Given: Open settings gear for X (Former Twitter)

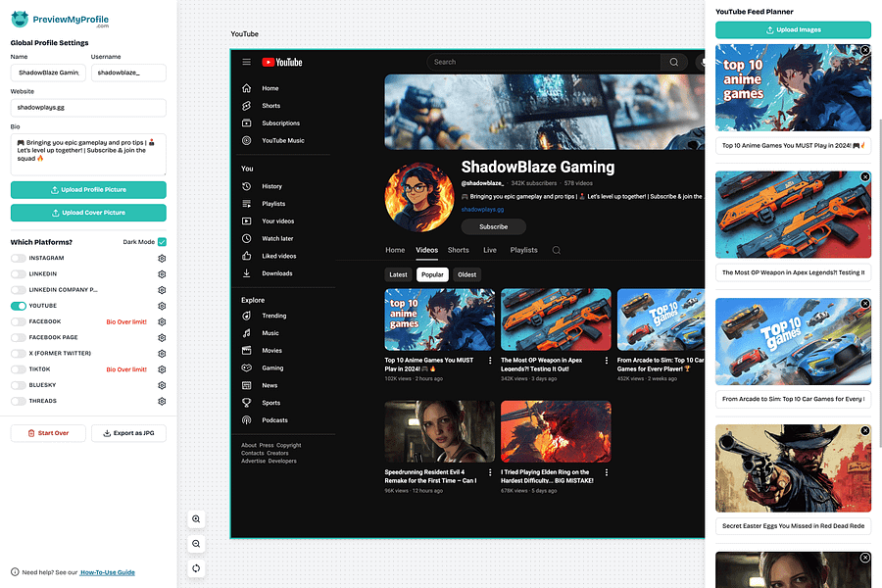Looking at the screenshot, I should click(x=162, y=354).
